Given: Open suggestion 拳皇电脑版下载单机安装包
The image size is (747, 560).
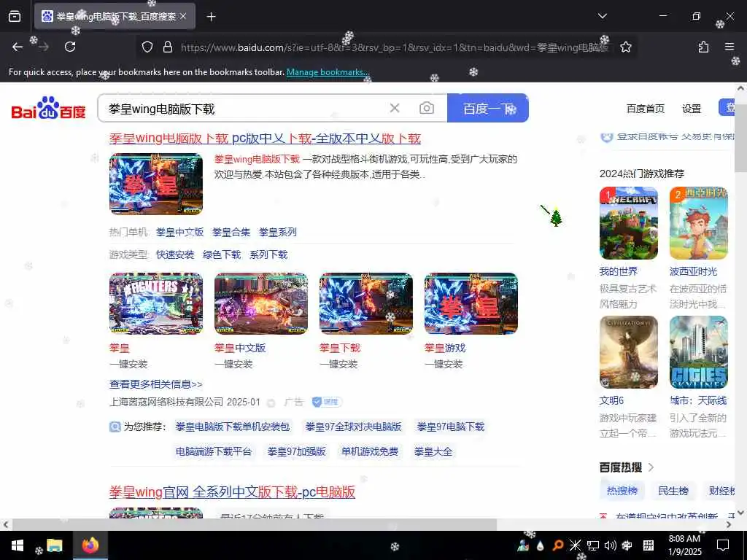Looking at the screenshot, I should tap(233, 427).
